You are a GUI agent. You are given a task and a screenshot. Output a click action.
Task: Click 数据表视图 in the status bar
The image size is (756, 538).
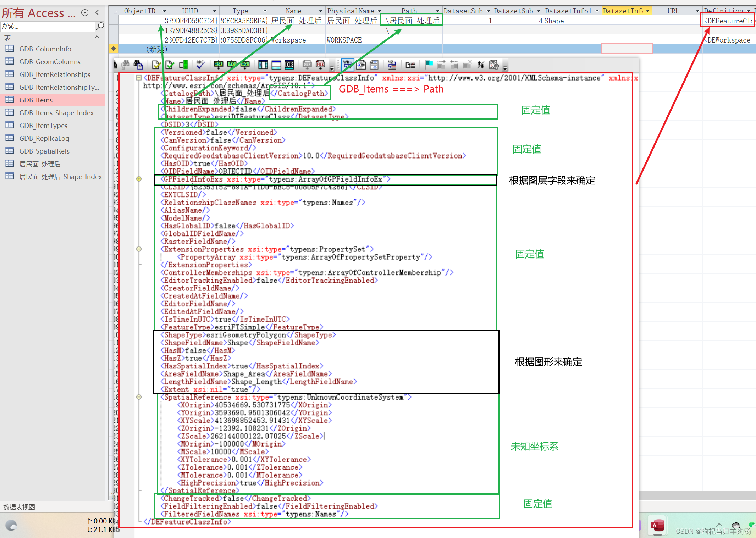click(x=20, y=507)
